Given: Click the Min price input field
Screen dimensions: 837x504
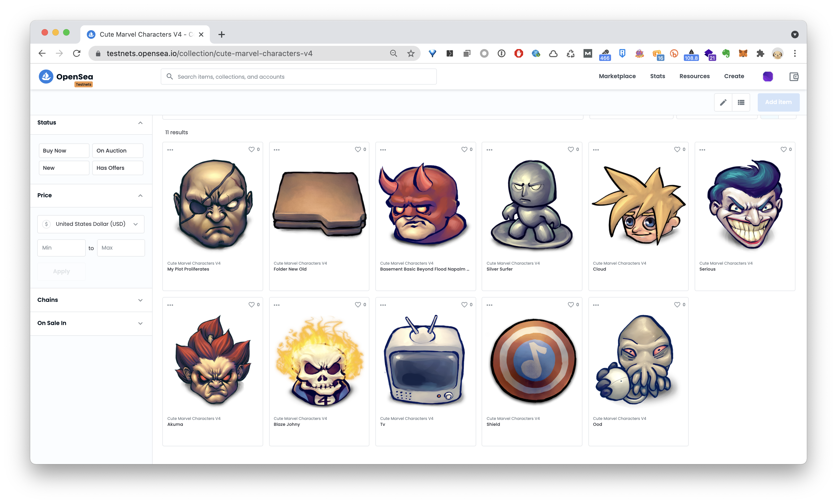Looking at the screenshot, I should (x=61, y=248).
